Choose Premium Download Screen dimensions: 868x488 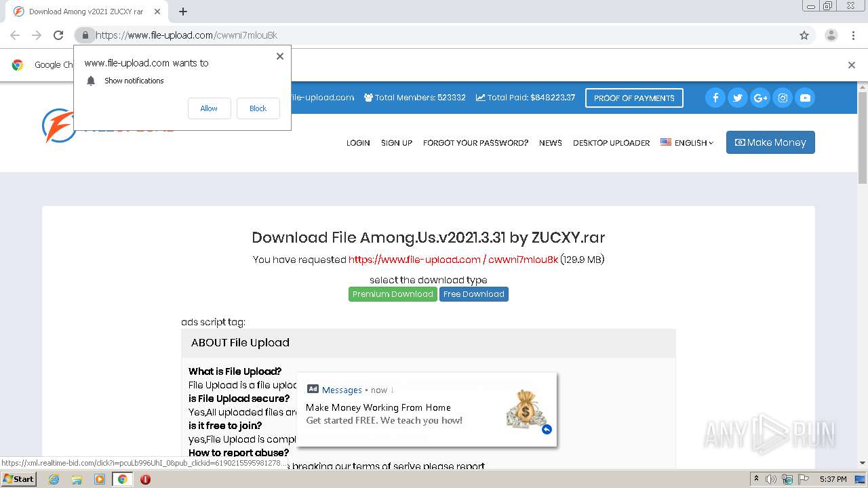[x=393, y=294]
